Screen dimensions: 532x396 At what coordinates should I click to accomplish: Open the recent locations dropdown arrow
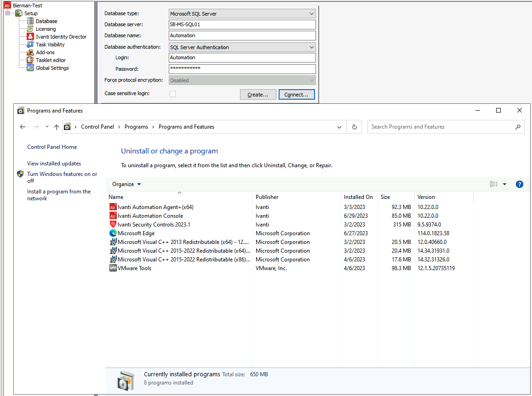(x=47, y=127)
